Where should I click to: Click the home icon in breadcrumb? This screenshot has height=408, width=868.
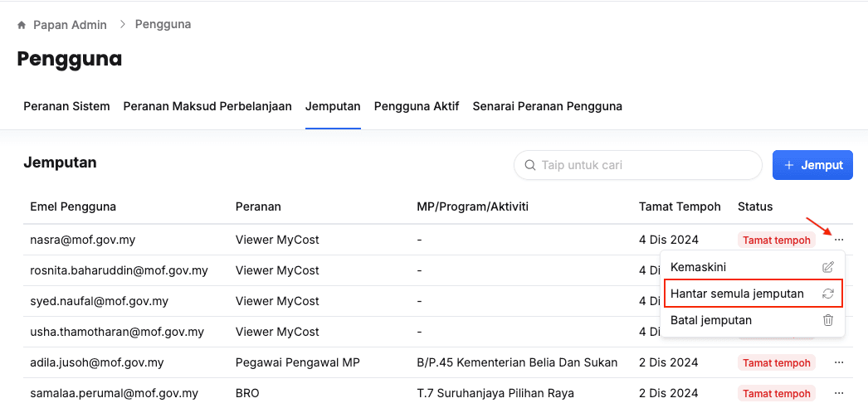(x=22, y=25)
